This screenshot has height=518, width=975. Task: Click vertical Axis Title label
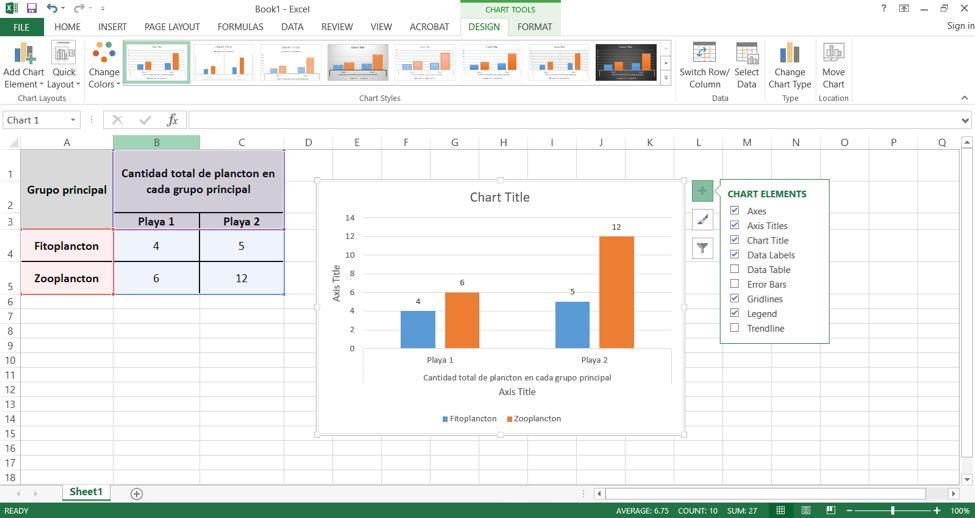click(x=336, y=283)
